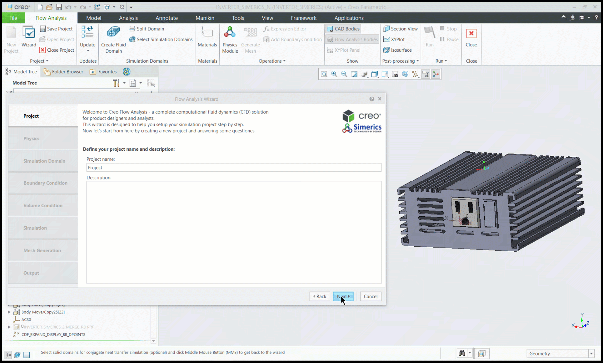Click the Description text area
This screenshot has width=603, height=363.
click(x=234, y=232)
